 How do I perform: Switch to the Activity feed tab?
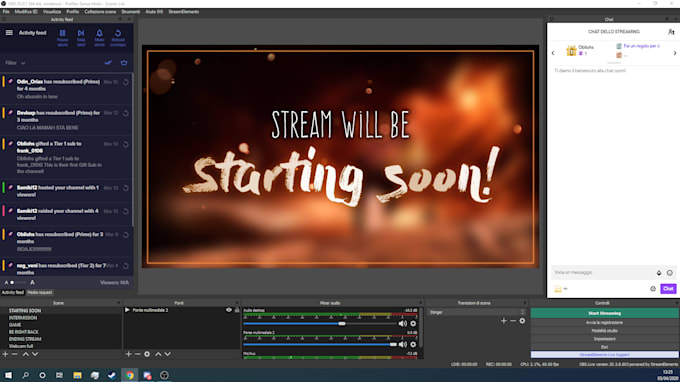tap(13, 293)
